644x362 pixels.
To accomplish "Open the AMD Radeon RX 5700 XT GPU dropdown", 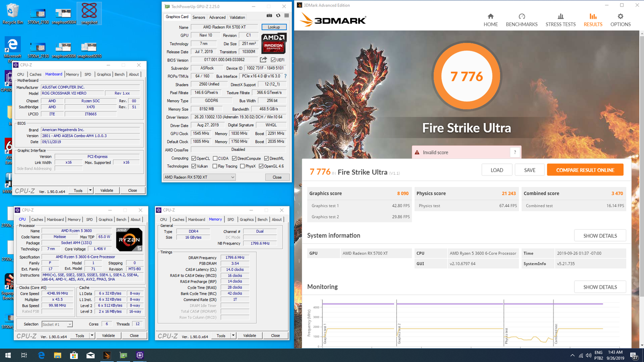I will [x=199, y=177].
